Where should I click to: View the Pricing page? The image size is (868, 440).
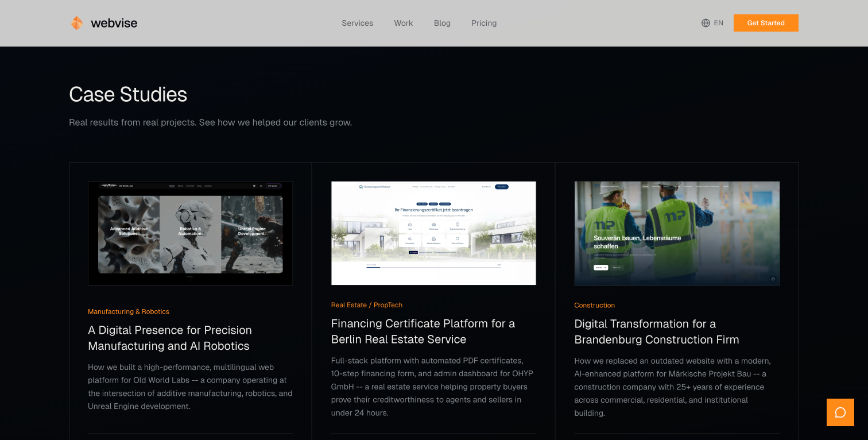point(484,23)
